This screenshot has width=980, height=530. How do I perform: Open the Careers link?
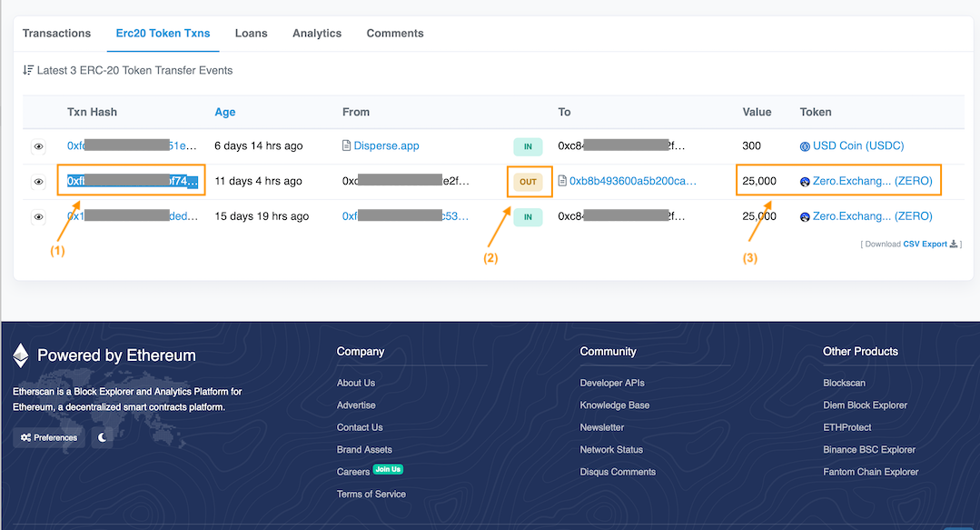pyautogui.click(x=353, y=472)
